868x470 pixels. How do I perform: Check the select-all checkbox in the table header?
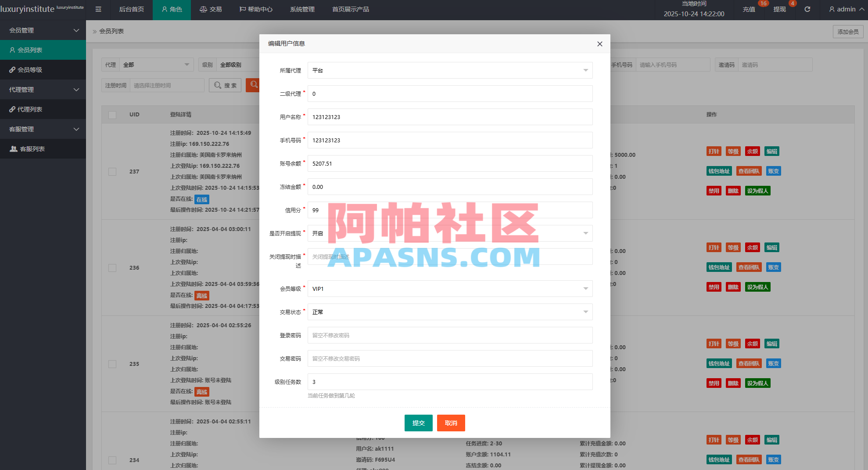112,115
